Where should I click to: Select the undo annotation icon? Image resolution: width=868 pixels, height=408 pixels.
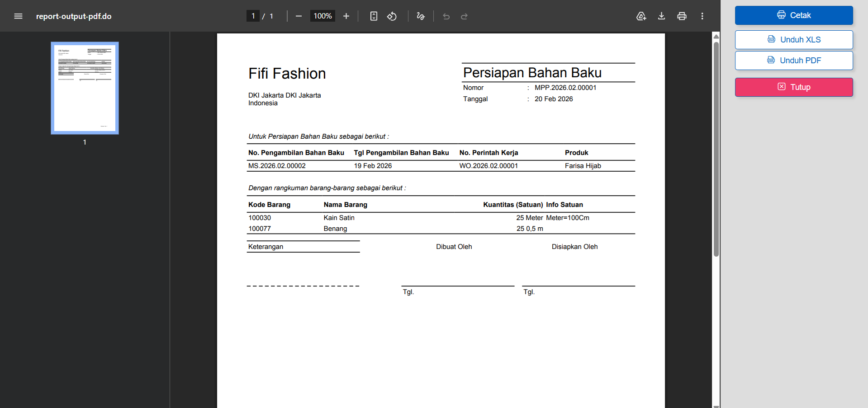pyautogui.click(x=446, y=16)
